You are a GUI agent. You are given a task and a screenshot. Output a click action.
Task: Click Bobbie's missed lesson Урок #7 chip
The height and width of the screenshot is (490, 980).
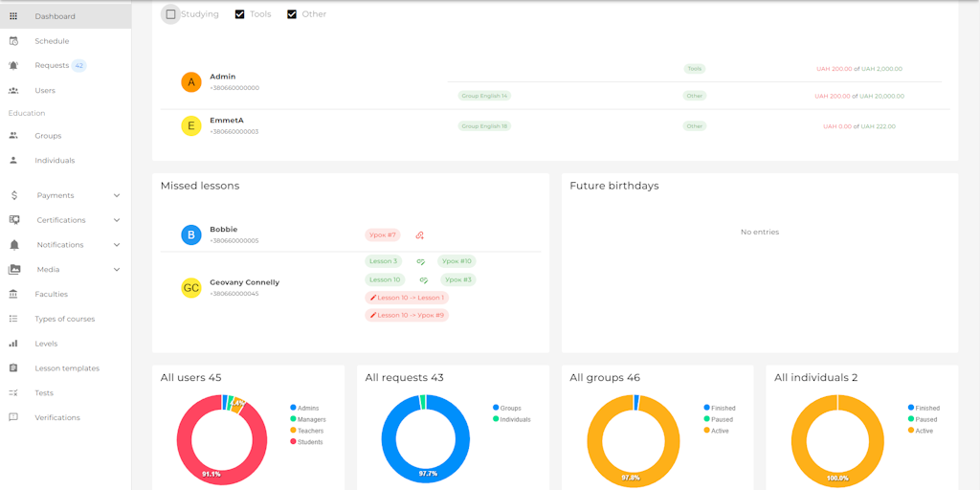[x=383, y=234]
